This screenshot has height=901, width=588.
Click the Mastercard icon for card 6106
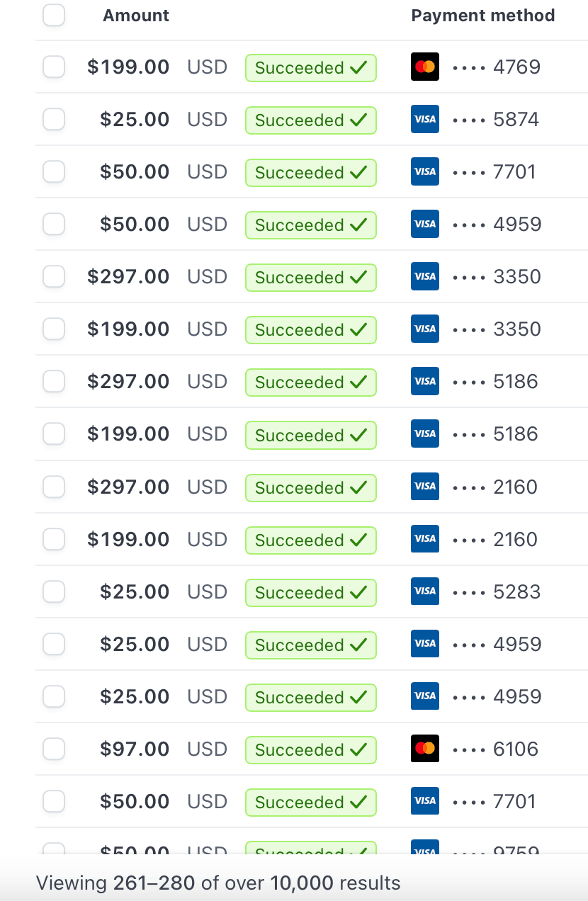(425, 749)
